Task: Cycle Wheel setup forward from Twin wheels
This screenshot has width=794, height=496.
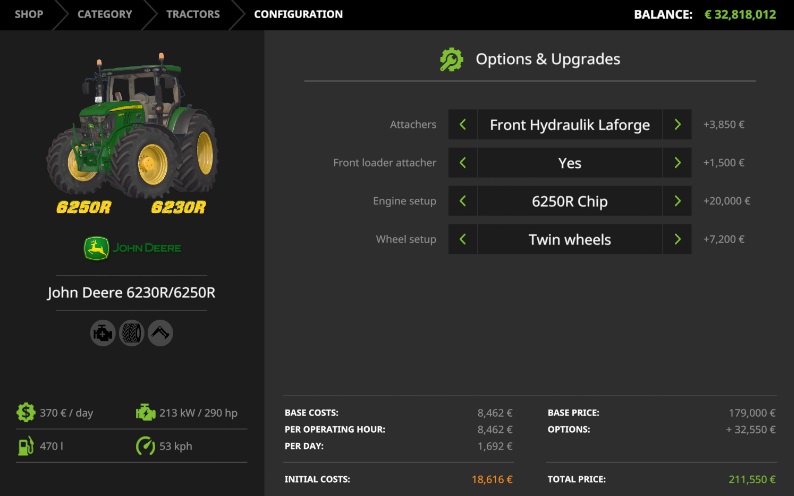Action: point(677,239)
